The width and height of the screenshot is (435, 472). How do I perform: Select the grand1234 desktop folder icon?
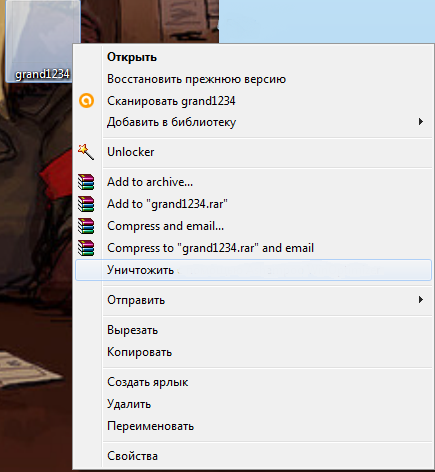[x=43, y=41]
